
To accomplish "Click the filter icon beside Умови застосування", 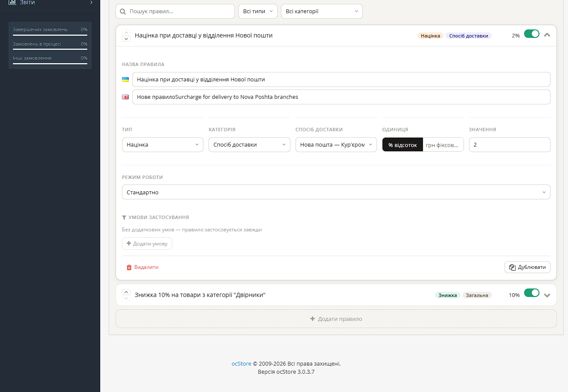I will click(124, 217).
